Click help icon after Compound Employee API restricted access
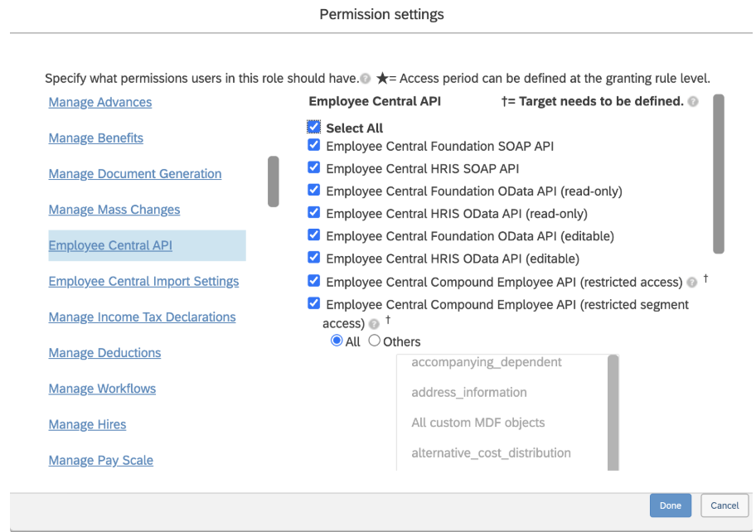The image size is (756, 532). (x=691, y=282)
